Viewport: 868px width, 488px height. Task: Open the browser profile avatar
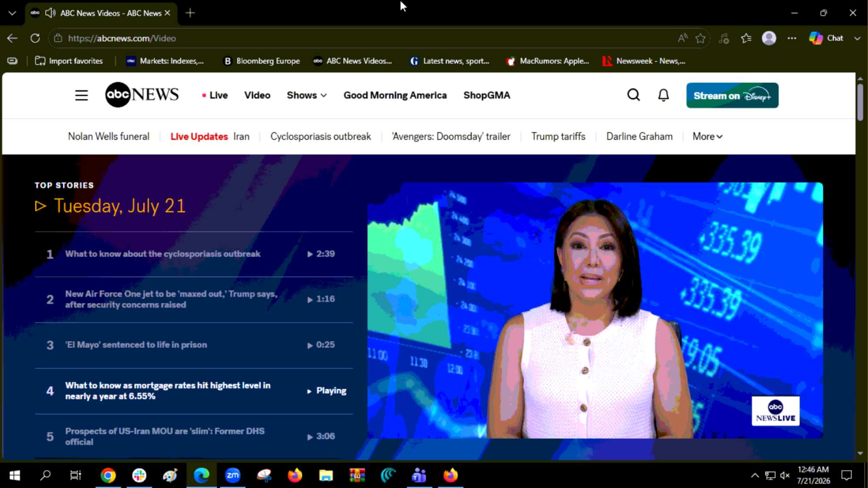click(769, 38)
